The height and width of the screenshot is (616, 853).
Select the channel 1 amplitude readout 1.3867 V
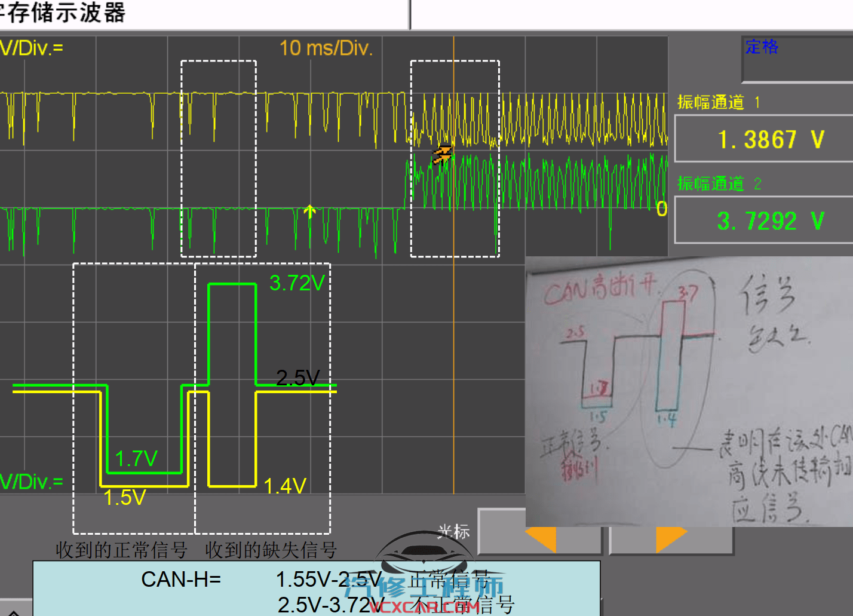770,139
